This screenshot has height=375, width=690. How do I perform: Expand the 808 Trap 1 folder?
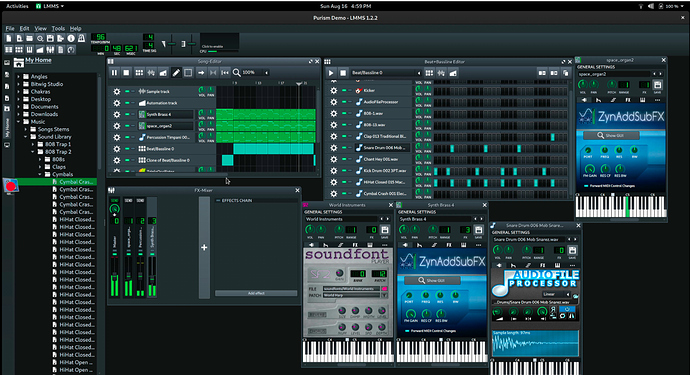(x=33, y=144)
